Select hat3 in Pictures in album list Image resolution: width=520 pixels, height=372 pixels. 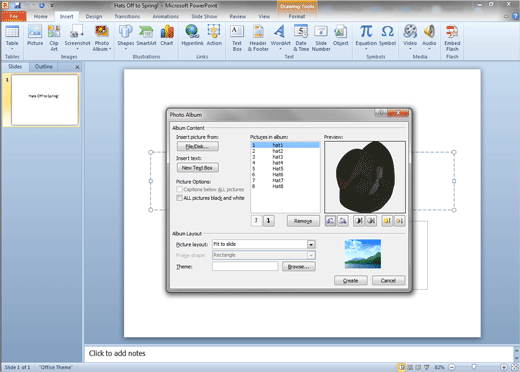coord(285,157)
